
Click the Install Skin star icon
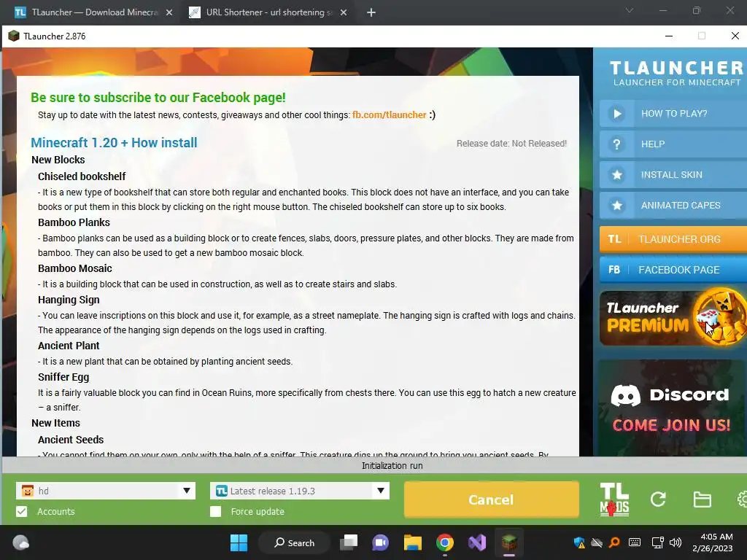(x=617, y=175)
